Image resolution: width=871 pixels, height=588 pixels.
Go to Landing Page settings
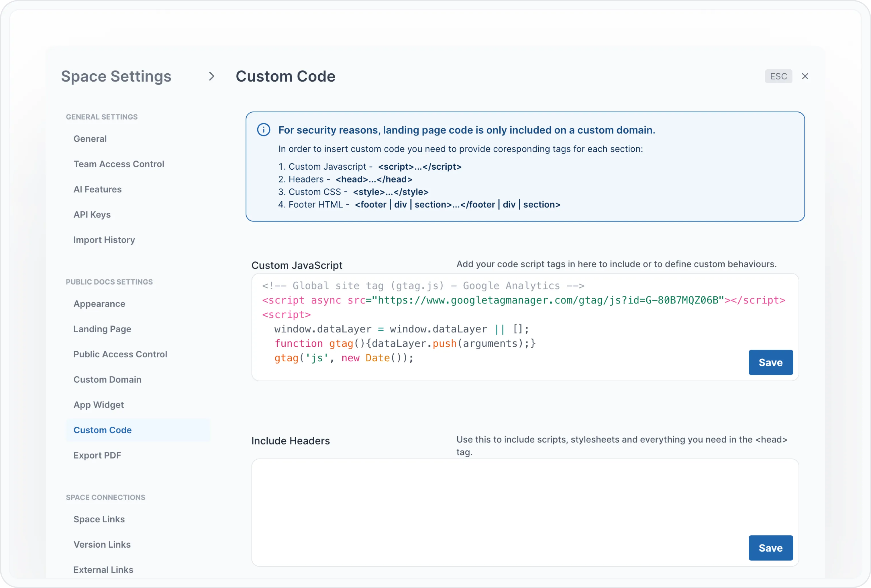coord(102,329)
